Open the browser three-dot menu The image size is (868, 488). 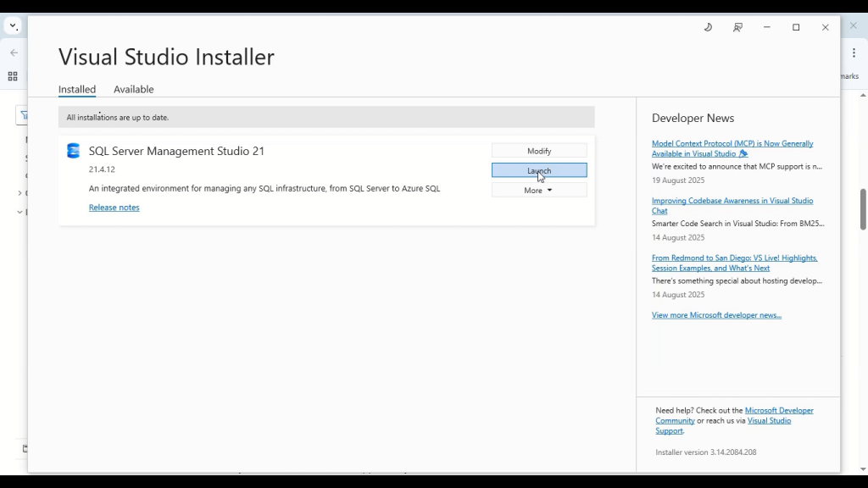tap(854, 53)
